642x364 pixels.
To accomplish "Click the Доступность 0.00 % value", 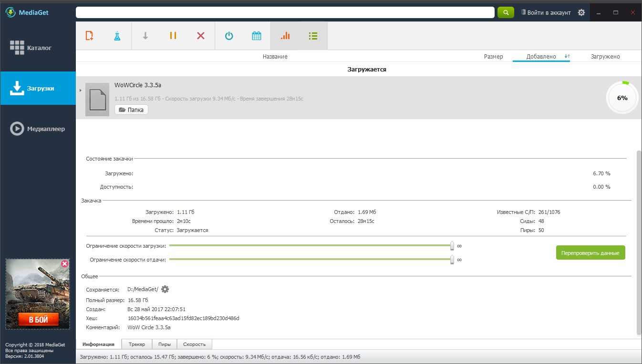I will coord(601,187).
